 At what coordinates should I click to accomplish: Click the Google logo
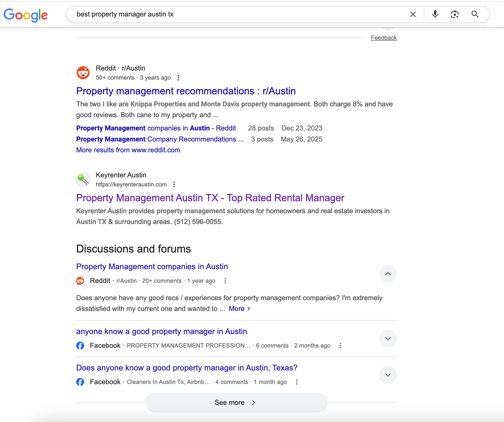pos(26,15)
